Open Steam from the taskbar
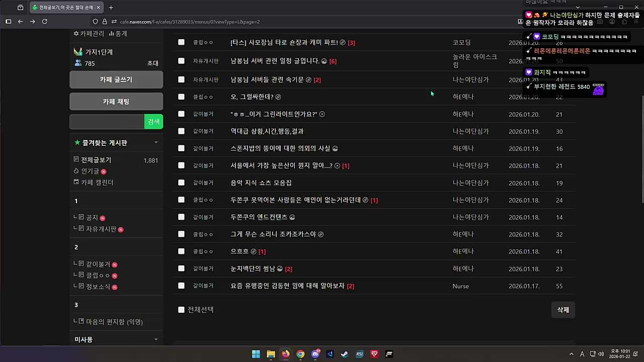Viewport: 644px width, 362px height. click(344, 354)
